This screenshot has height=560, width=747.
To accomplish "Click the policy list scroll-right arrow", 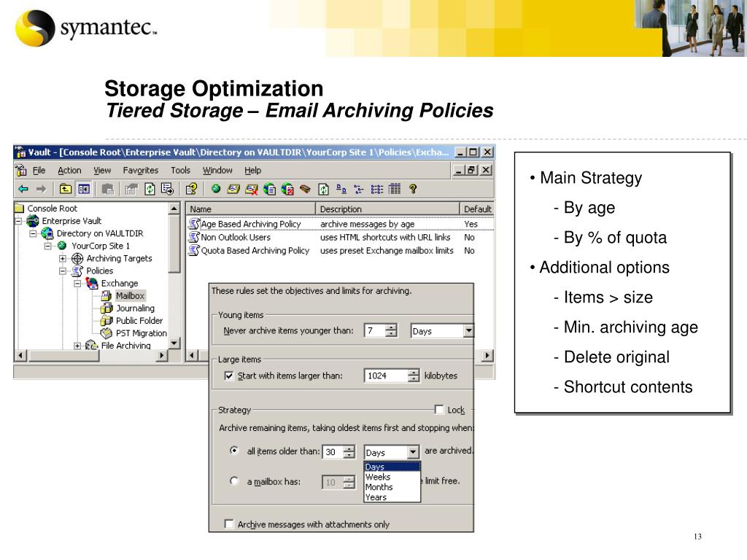I will (487, 355).
